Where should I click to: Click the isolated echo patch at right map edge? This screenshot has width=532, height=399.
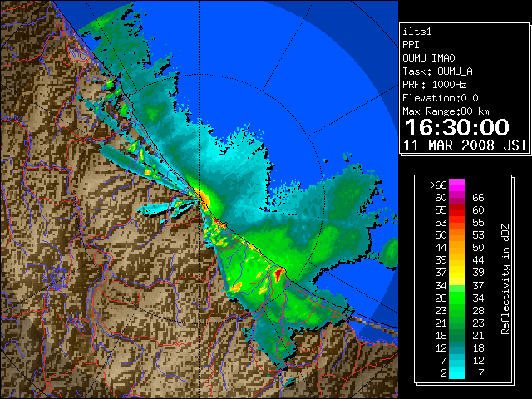pos(389,253)
